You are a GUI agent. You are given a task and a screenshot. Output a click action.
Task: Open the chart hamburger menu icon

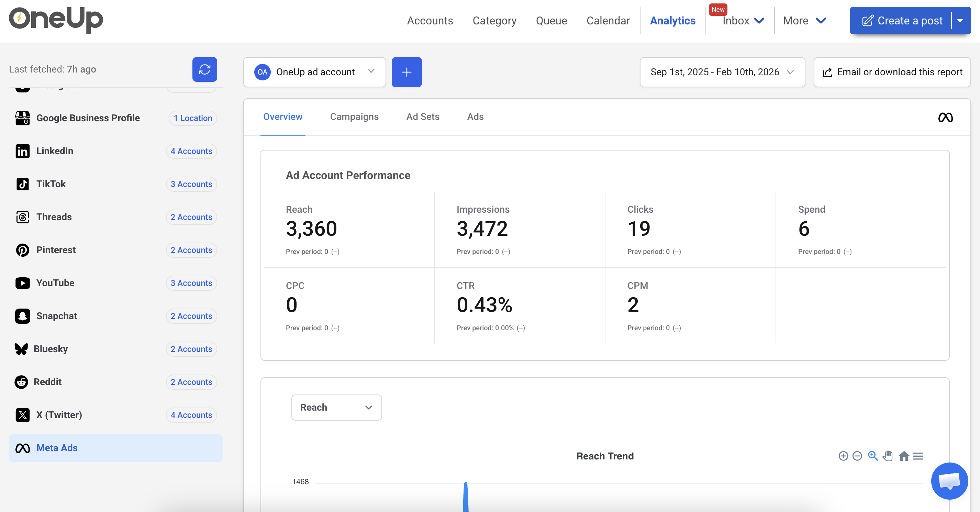(919, 456)
